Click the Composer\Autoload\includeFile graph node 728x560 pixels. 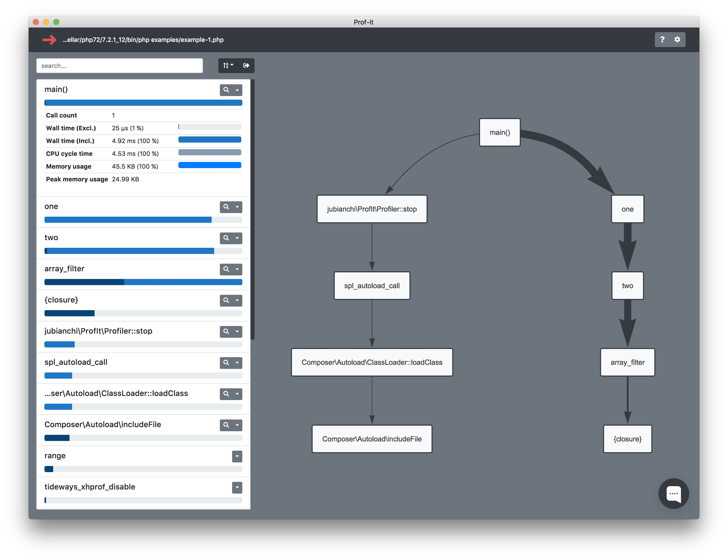[372, 439]
